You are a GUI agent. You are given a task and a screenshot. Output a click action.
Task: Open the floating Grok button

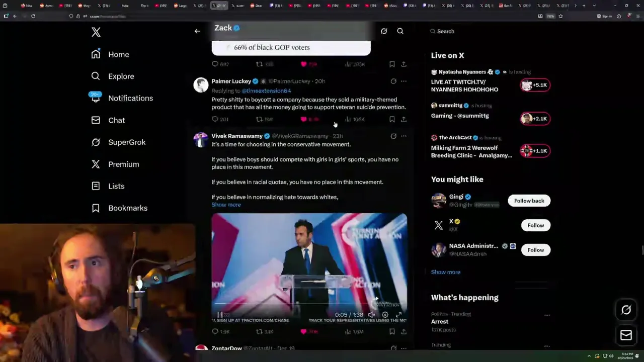coord(626,310)
